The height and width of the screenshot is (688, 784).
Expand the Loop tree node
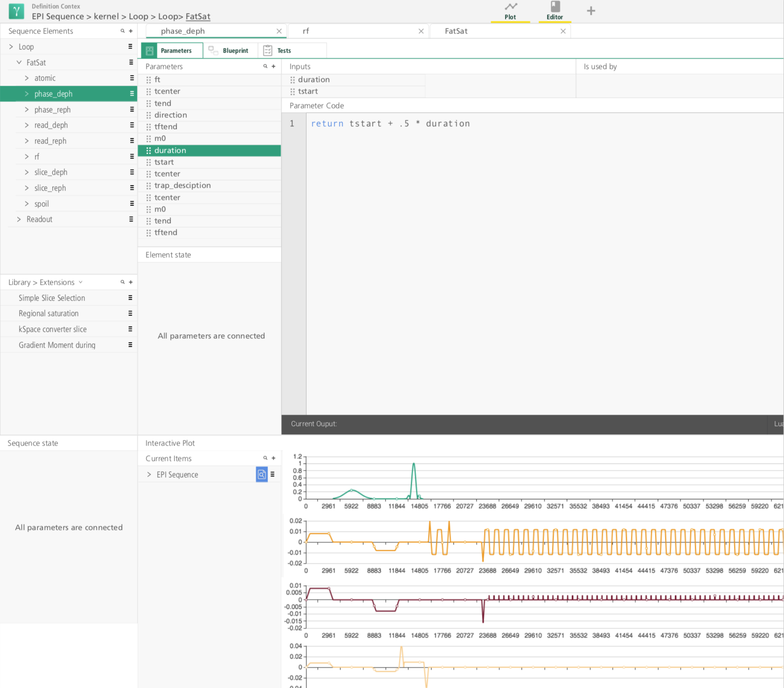pos(11,47)
